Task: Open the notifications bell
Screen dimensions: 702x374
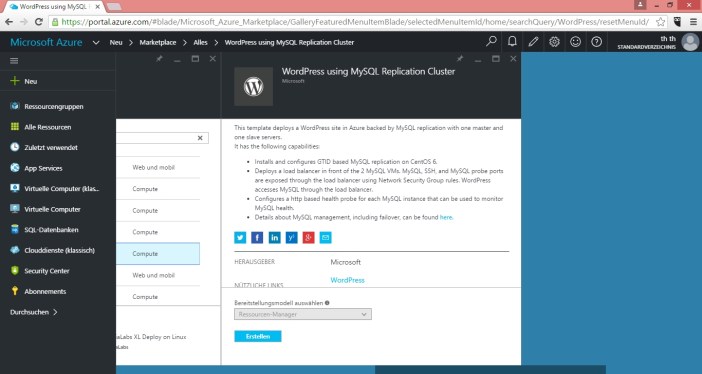Action: pyautogui.click(x=512, y=42)
